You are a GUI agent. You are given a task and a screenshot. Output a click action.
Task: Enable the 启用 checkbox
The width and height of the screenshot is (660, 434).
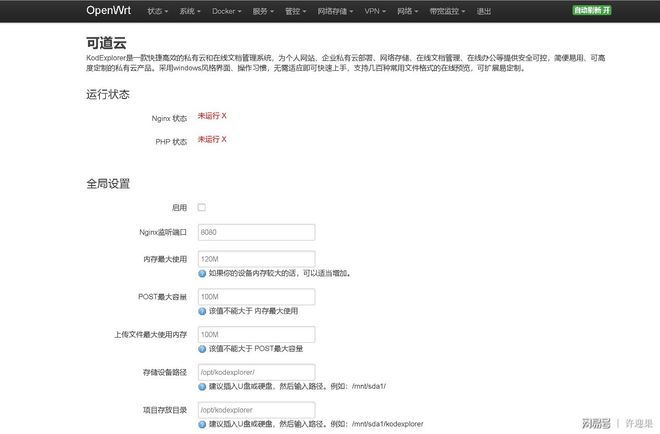click(x=202, y=207)
